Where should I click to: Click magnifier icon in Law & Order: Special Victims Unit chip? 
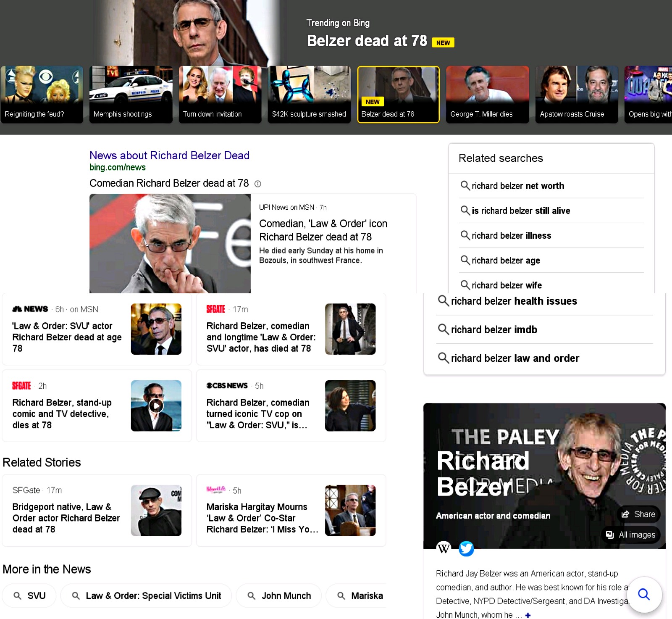pyautogui.click(x=76, y=596)
